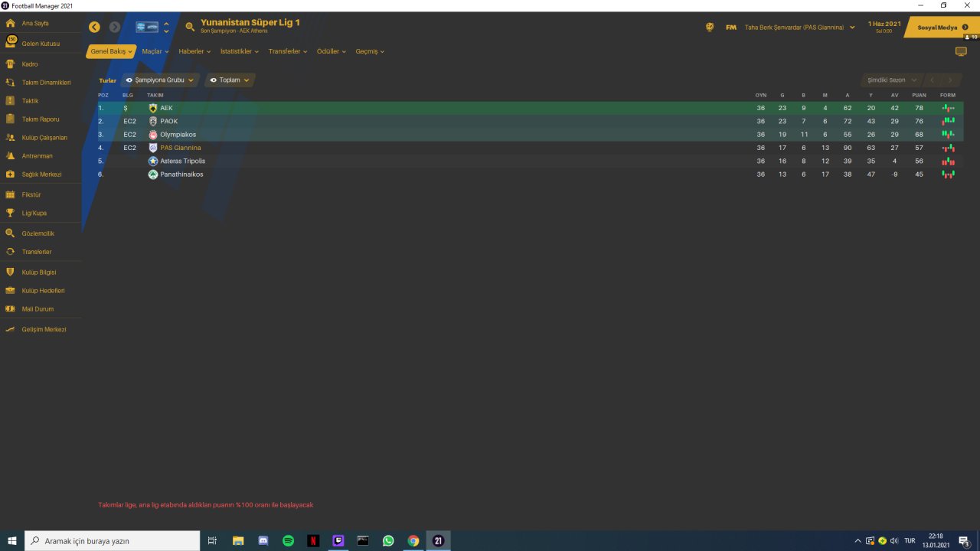This screenshot has height=551, width=980.
Task: Click the Gelişim Merkezi icon
Action: [x=11, y=330]
